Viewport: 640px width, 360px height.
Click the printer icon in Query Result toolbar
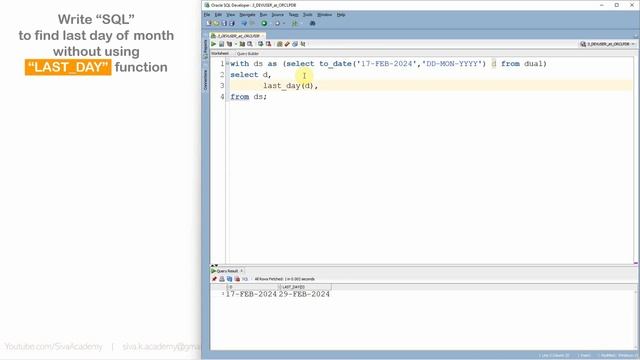coord(222,279)
